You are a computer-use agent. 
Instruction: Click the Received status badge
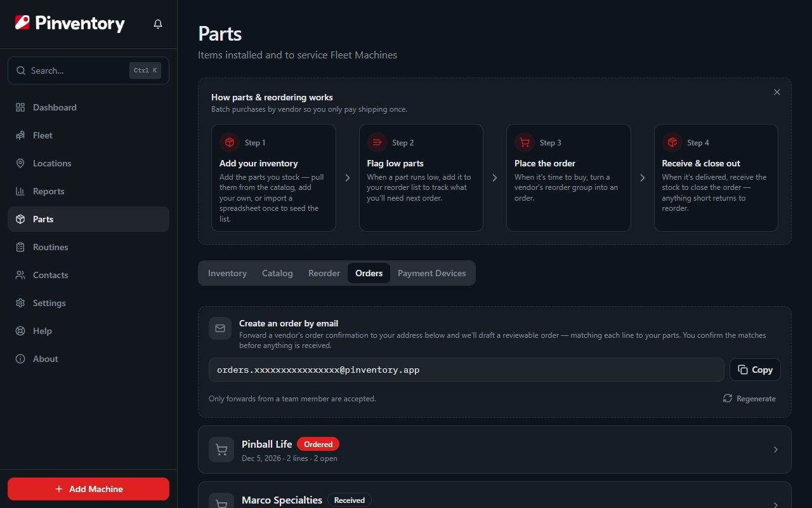(x=350, y=500)
